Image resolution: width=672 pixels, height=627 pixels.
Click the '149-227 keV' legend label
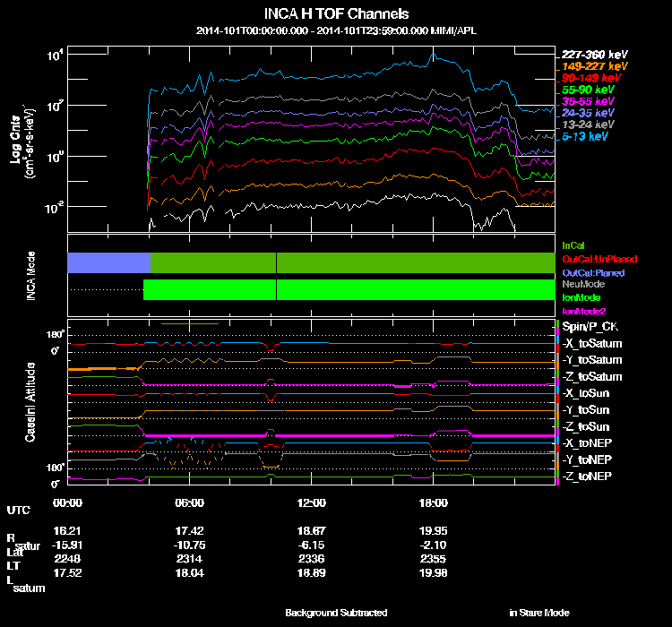[x=594, y=66]
